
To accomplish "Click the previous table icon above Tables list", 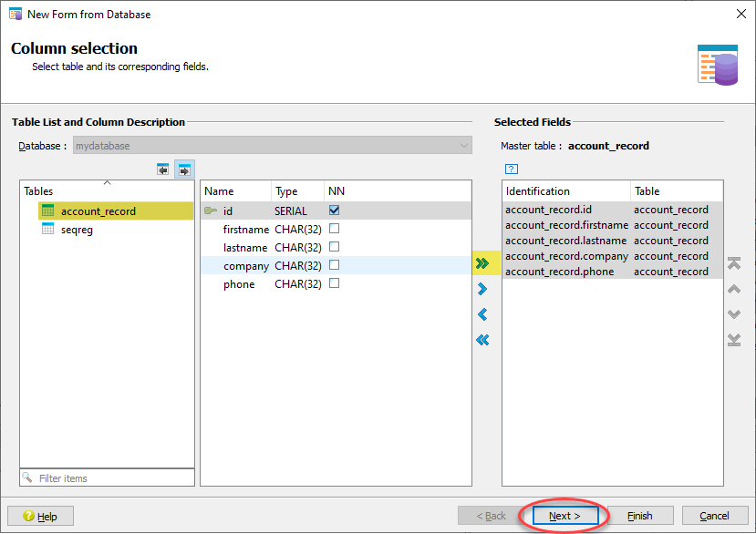I will [x=162, y=169].
